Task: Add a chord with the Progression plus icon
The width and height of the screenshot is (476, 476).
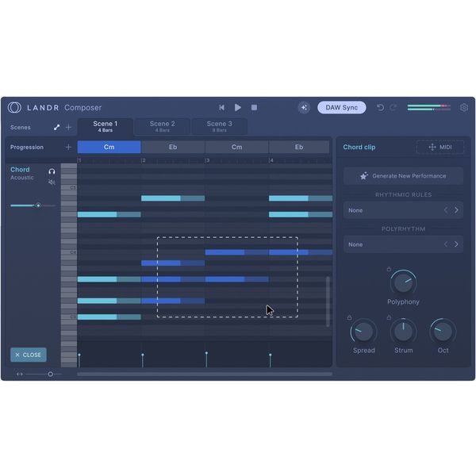Action: 68,148
